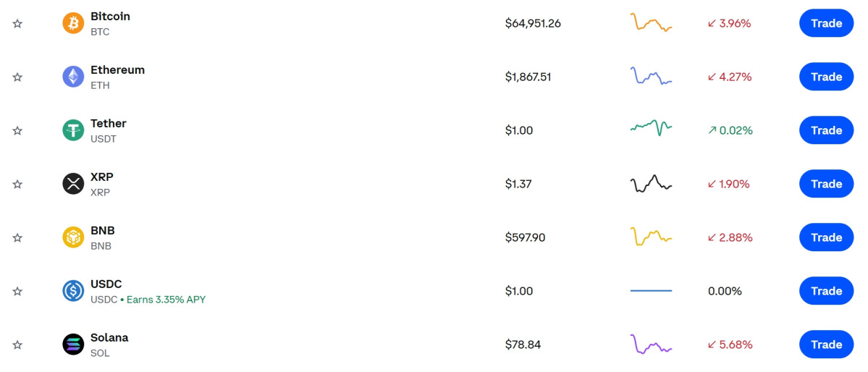This screenshot has height=372, width=868.
Task: Click the Ethereum diamond logo icon
Action: click(x=73, y=77)
